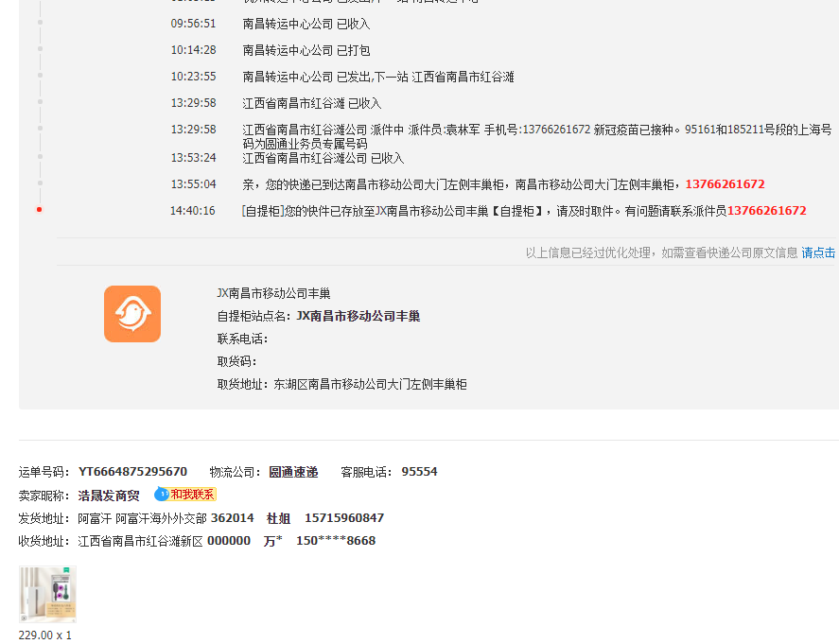
Task: Click the 联系电话 label in locker info
Action: click(242, 339)
